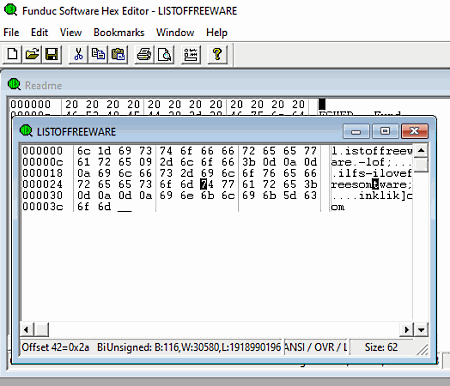
Task: Click the vertical scrollbar thumb
Action: tap(421, 165)
